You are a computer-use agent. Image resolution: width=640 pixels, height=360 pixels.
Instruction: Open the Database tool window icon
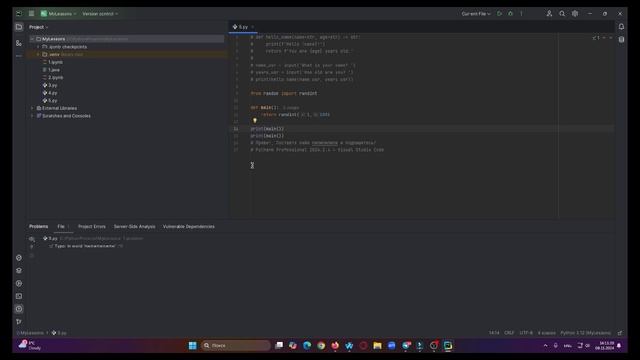pyautogui.click(x=621, y=39)
